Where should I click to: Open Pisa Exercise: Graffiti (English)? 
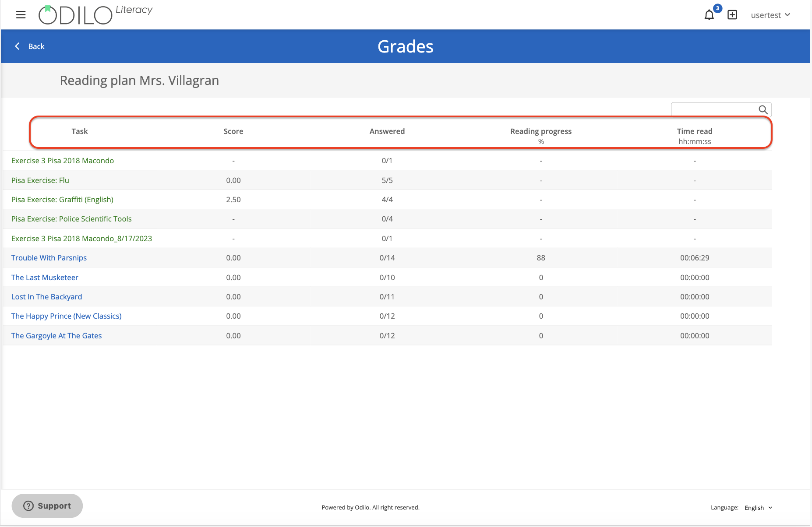tap(62, 199)
